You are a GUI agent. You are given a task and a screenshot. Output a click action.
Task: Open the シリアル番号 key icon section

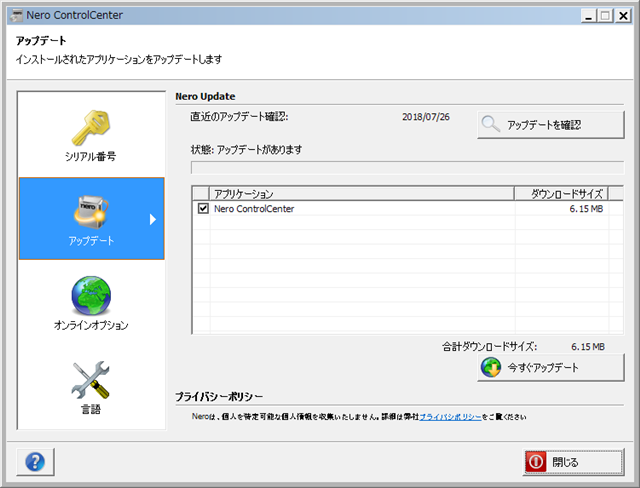pyautogui.click(x=91, y=128)
